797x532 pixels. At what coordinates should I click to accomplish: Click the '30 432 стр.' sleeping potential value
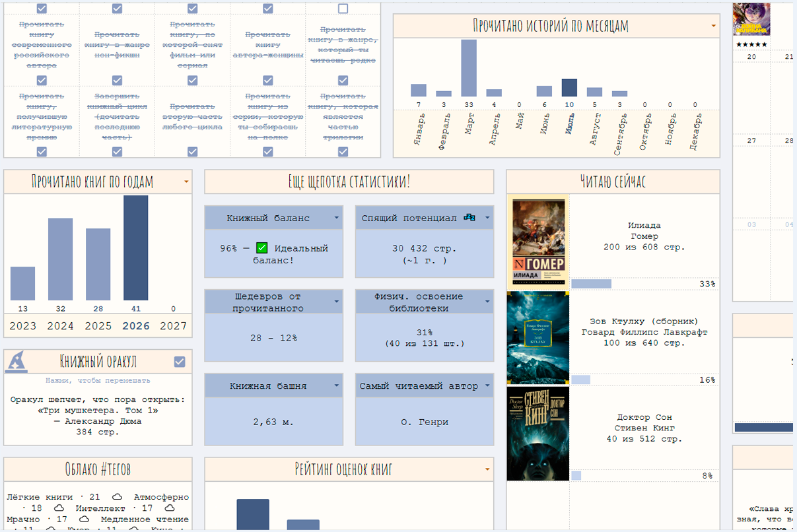425,249
